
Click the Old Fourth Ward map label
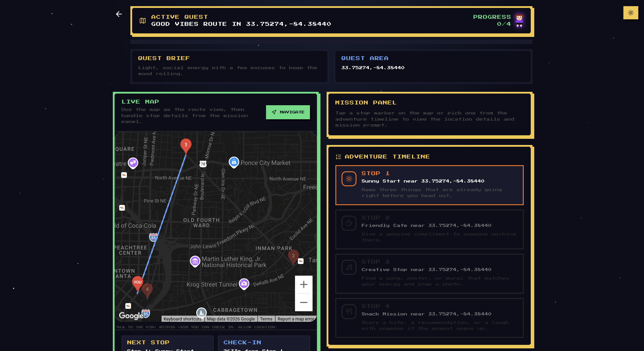(201, 223)
